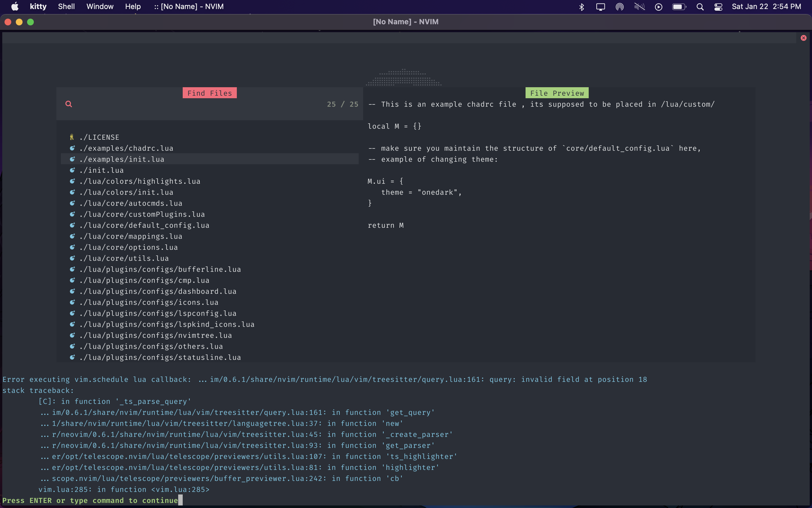Click the File Preview title label
Image resolution: width=812 pixels, height=508 pixels.
click(x=557, y=93)
